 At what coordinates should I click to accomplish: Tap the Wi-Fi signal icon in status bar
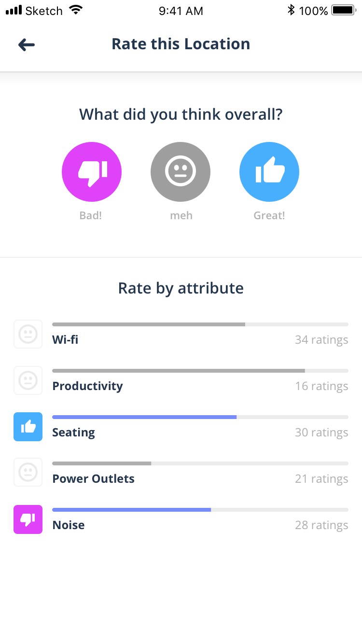coord(76,10)
